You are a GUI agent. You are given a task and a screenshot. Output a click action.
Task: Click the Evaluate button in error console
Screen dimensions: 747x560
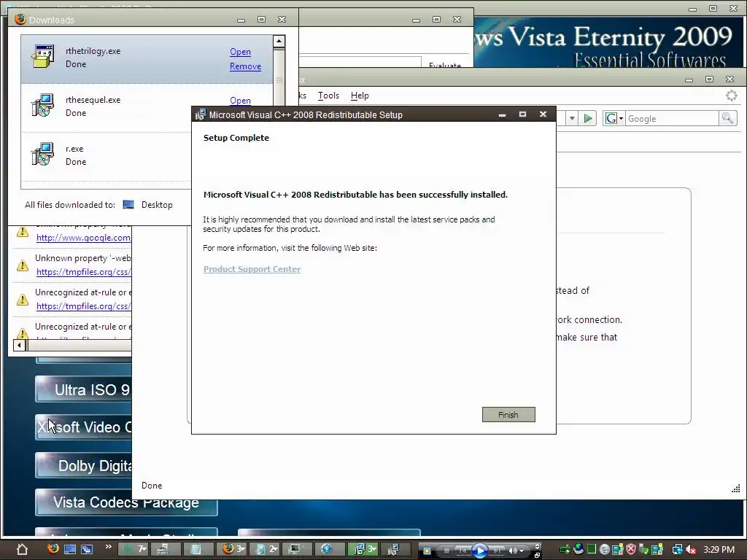(x=444, y=65)
